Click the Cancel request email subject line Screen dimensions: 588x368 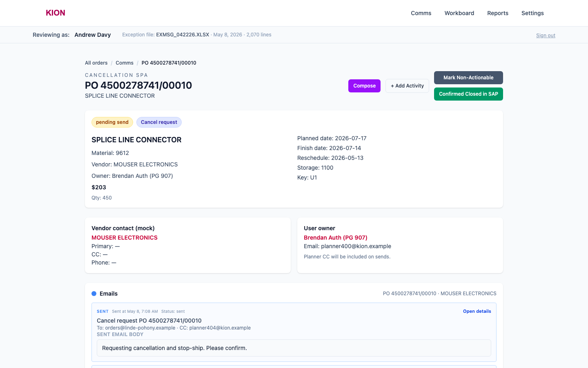149,321
